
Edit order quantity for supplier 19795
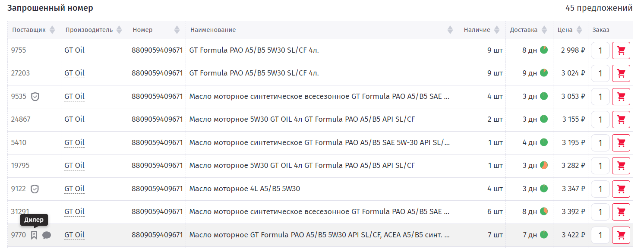pyautogui.click(x=600, y=166)
